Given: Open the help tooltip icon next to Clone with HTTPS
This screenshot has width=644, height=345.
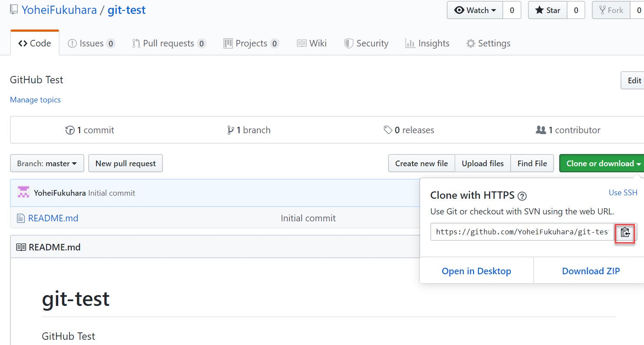Looking at the screenshot, I should pyautogui.click(x=522, y=196).
